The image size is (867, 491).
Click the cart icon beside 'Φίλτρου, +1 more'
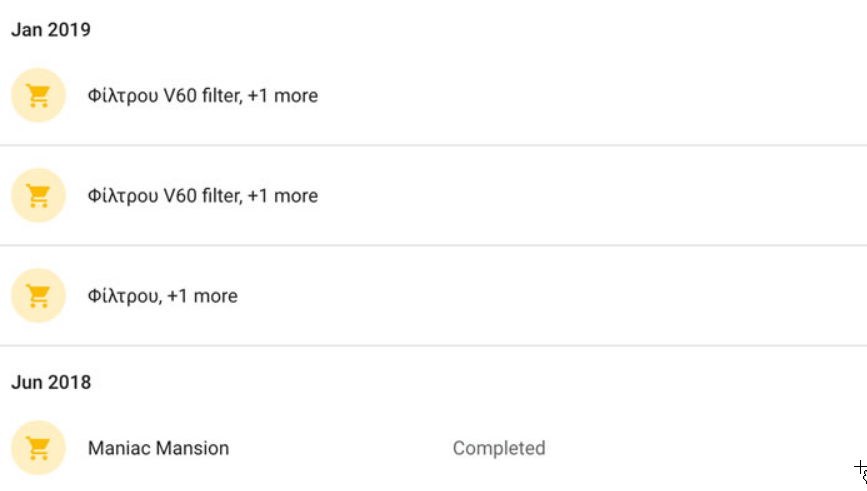point(38,296)
